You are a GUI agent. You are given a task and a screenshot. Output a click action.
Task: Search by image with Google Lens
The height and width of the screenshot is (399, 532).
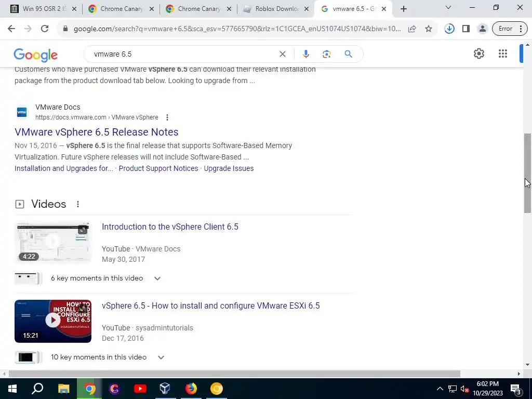click(x=326, y=54)
